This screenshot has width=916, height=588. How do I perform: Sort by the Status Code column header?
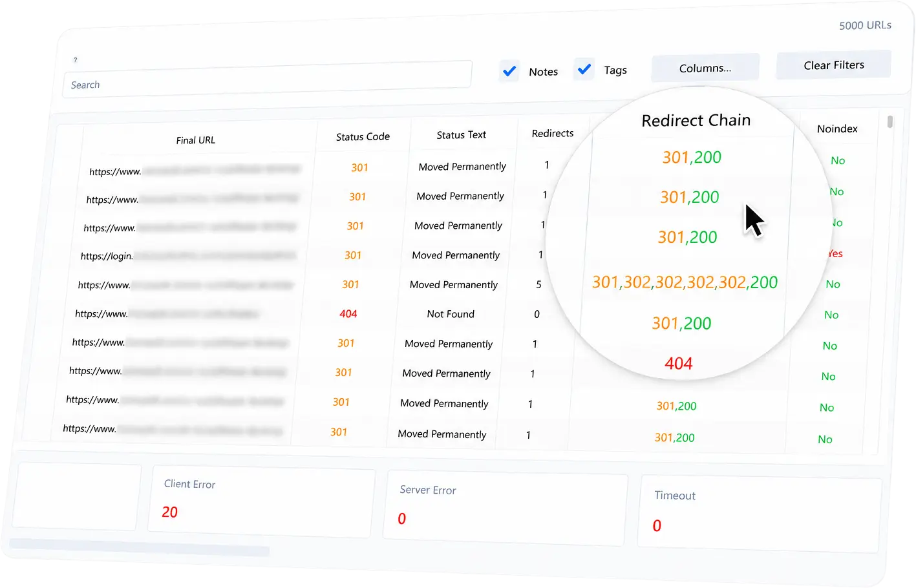click(x=363, y=136)
